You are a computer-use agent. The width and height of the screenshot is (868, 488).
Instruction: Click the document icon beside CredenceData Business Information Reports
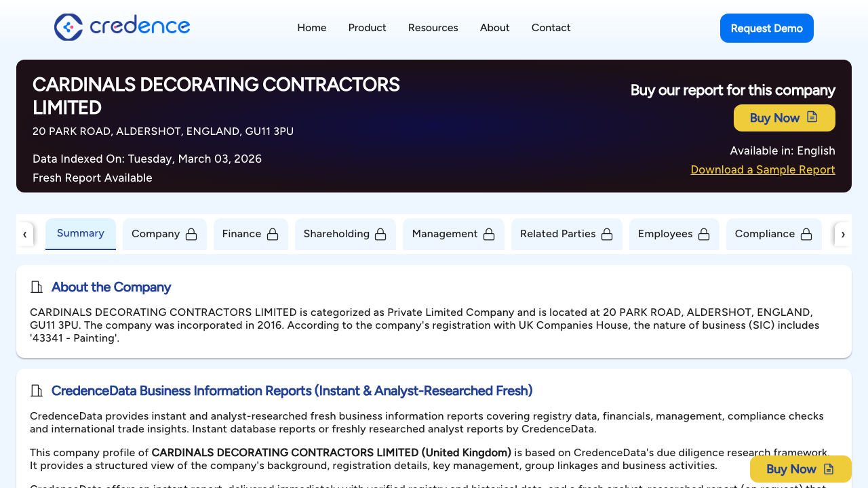pos(37,390)
